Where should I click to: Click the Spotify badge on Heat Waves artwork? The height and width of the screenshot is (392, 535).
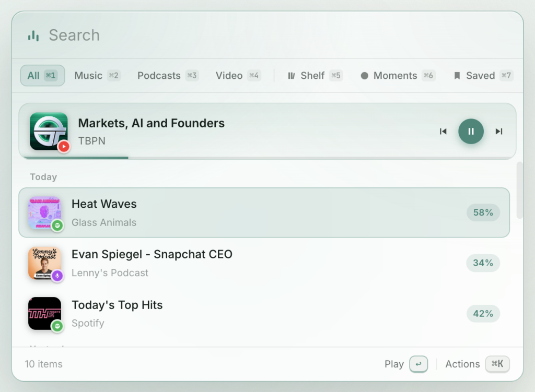click(x=57, y=225)
